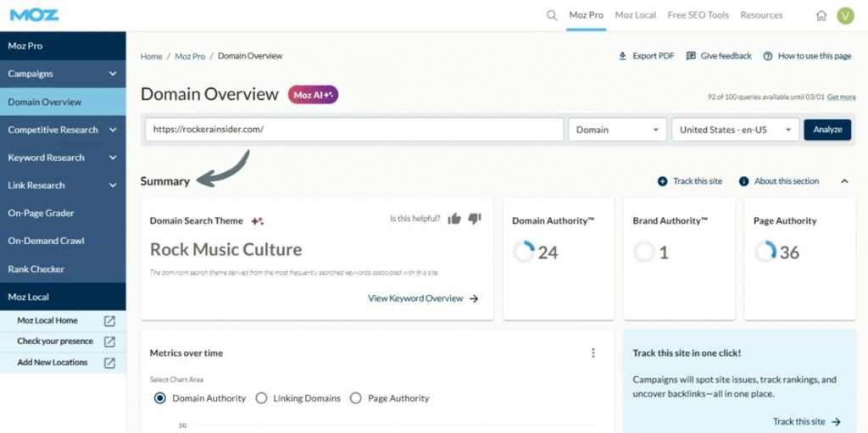Click the URL input with rockerainsider.com

click(x=355, y=130)
